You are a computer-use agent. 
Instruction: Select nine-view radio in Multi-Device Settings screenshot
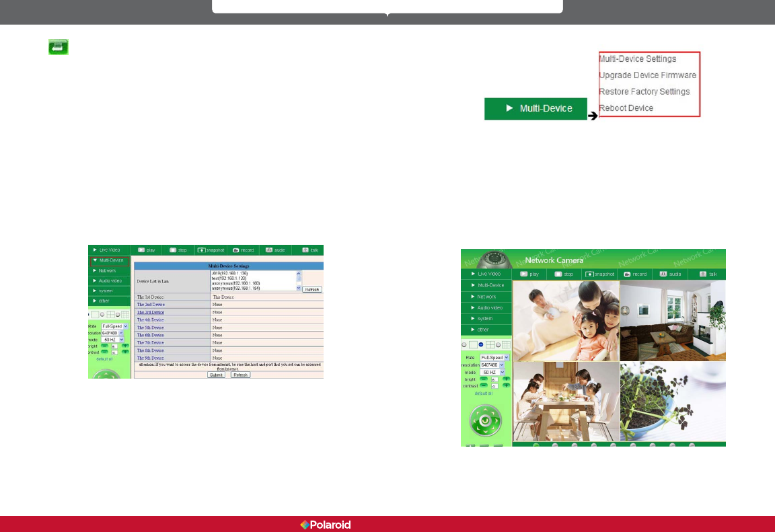[118, 315]
